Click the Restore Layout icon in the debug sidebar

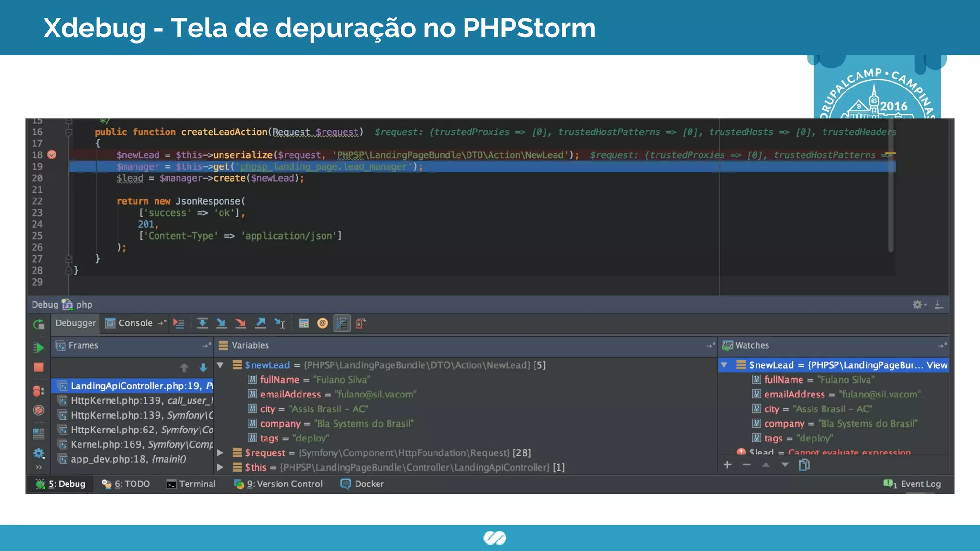tap(39, 434)
